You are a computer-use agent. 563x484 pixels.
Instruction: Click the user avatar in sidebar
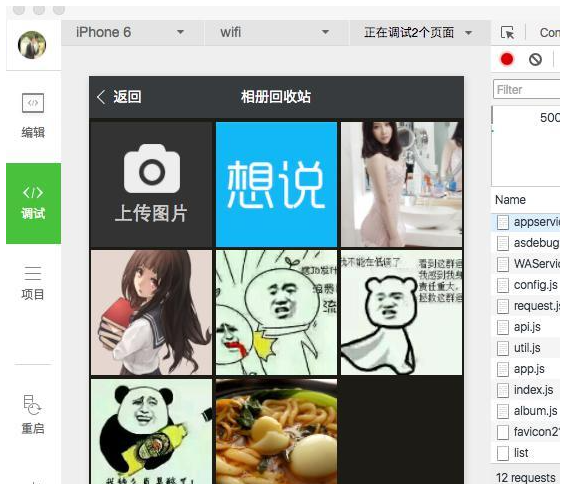tap(32, 45)
